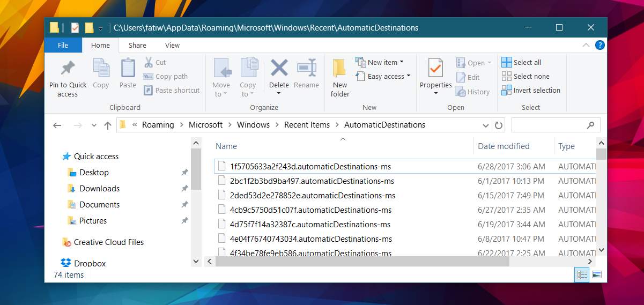The image size is (644, 305).
Task: Open the Copy to menu
Action: 248,78
